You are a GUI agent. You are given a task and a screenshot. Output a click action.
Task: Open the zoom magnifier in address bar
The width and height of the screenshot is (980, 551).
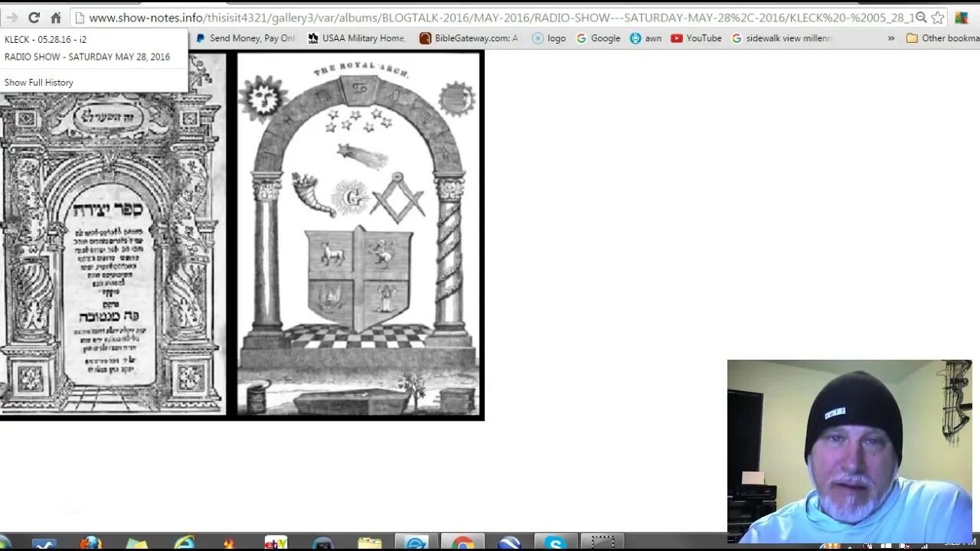[921, 18]
